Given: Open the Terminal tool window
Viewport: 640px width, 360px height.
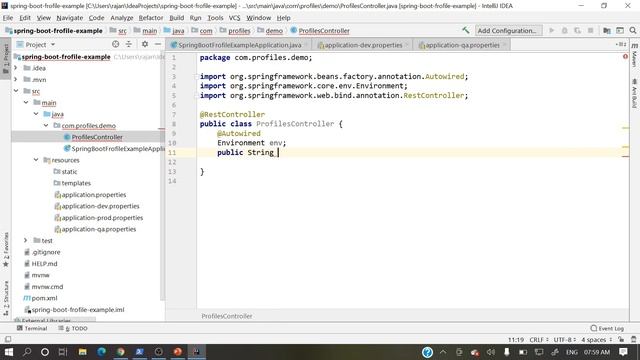Looking at the screenshot, I should point(32,328).
